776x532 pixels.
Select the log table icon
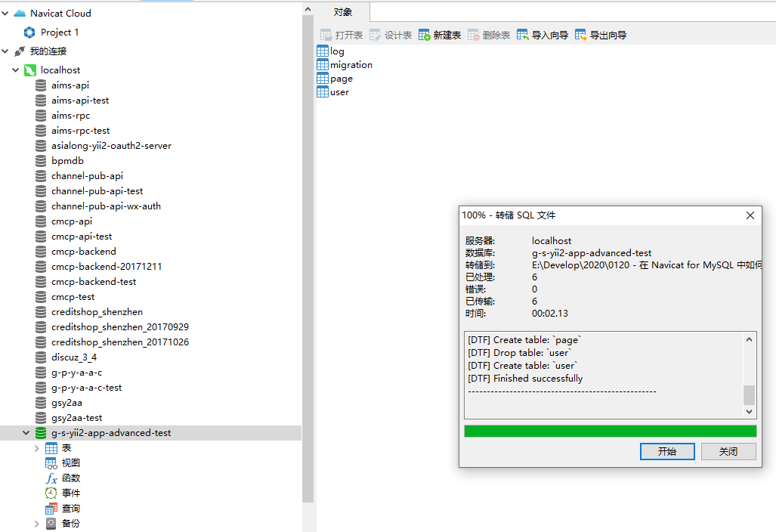323,51
